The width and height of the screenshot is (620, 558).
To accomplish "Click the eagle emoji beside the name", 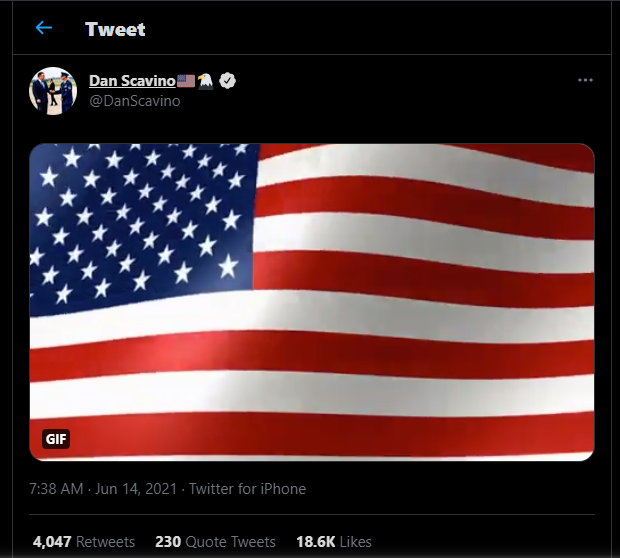I will [x=206, y=81].
